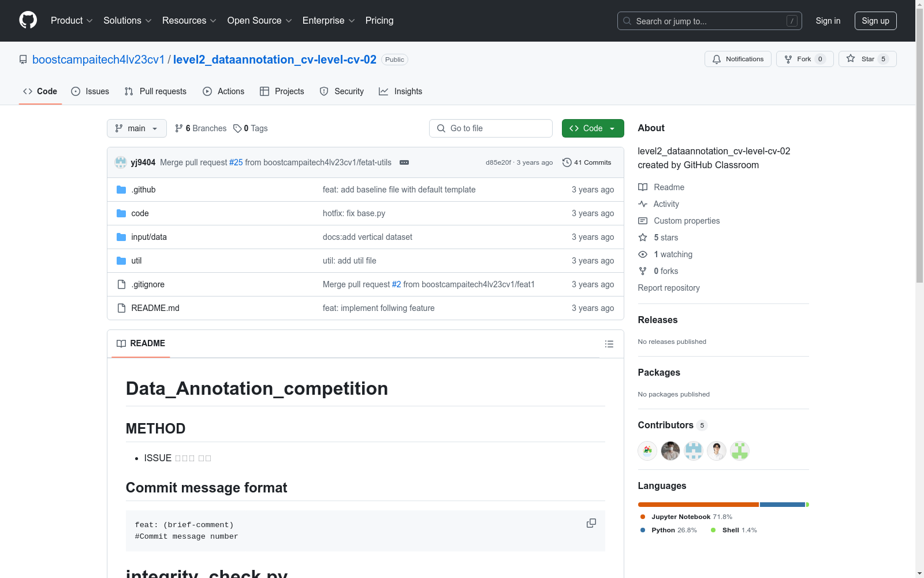Open the Pricing link
The width and height of the screenshot is (924, 578).
[x=379, y=21]
